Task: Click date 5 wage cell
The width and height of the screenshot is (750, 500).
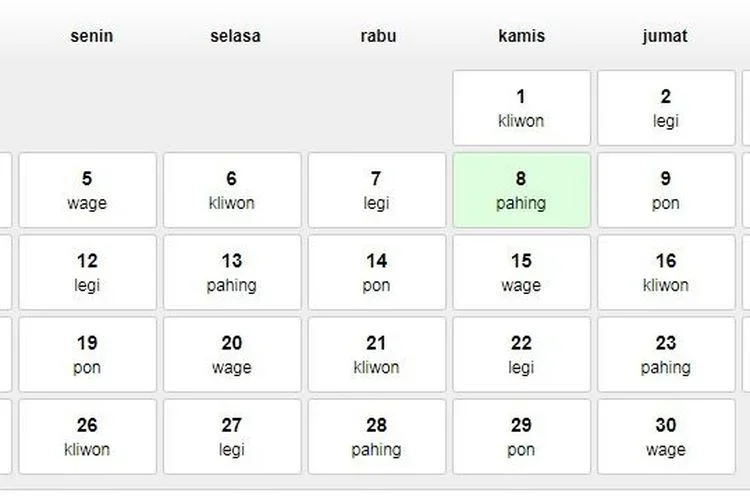Action: coord(87,190)
